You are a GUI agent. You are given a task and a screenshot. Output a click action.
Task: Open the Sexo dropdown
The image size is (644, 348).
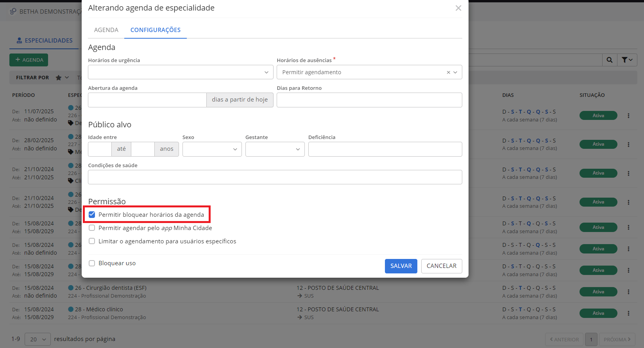212,149
